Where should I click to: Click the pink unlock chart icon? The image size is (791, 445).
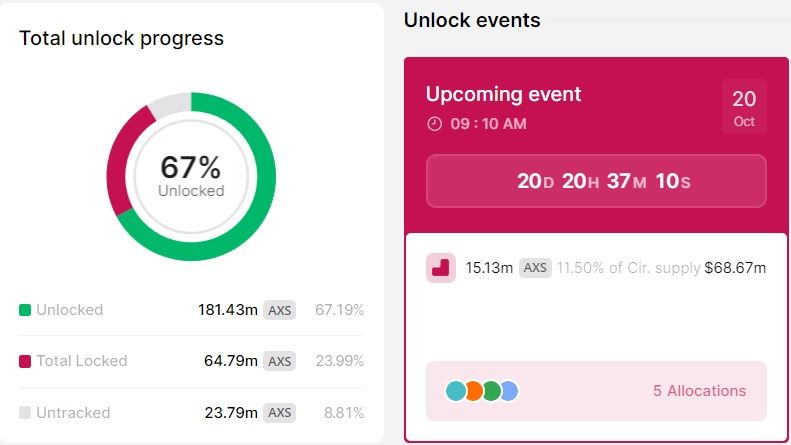(x=441, y=268)
